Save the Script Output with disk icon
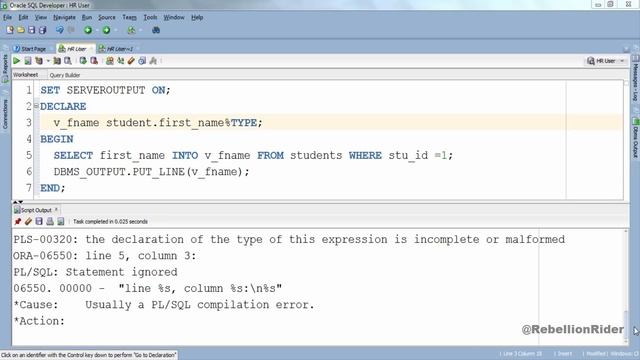 point(39,221)
